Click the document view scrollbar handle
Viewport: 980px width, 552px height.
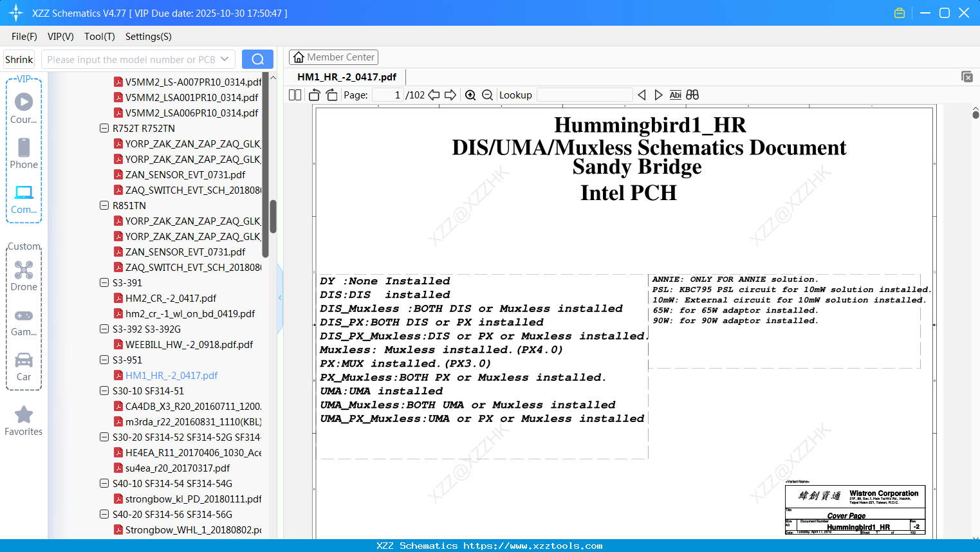[x=975, y=114]
